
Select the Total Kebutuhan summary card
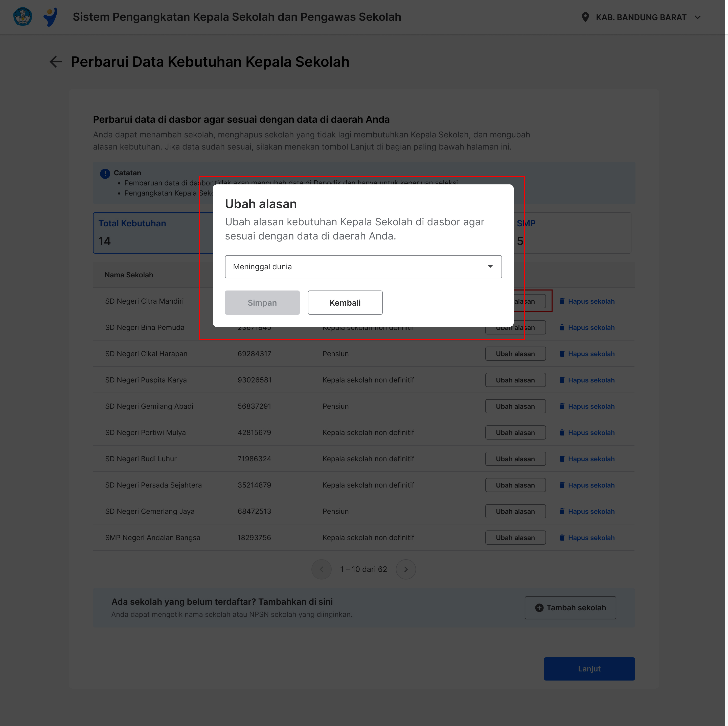coord(153,233)
